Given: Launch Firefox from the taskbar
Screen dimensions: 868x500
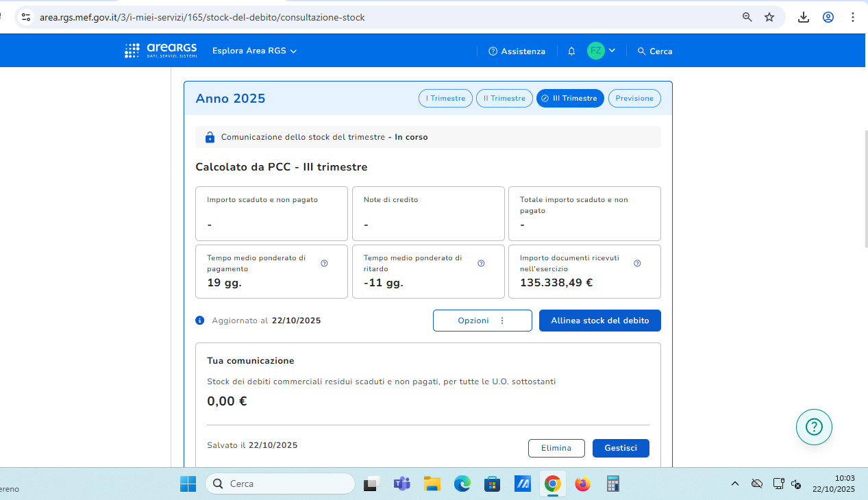Looking at the screenshot, I should point(582,484).
